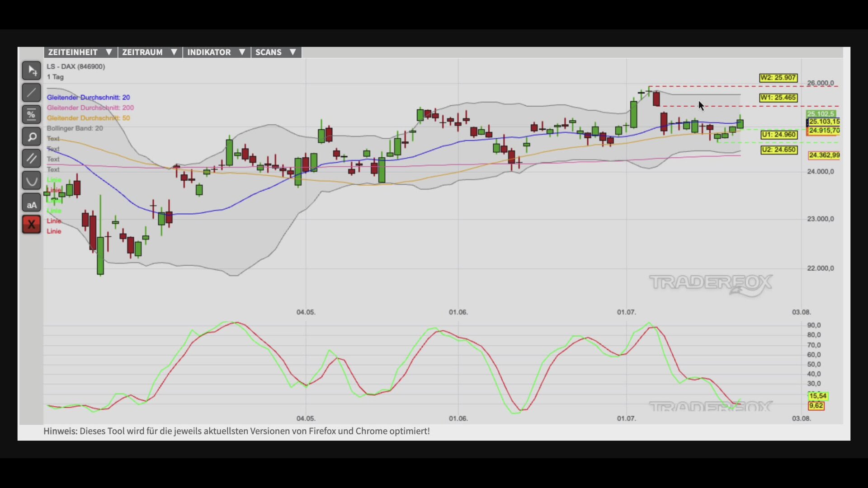Click the yellow 24.362,99 price marker
This screenshot has height=488, width=868.
tap(824, 155)
